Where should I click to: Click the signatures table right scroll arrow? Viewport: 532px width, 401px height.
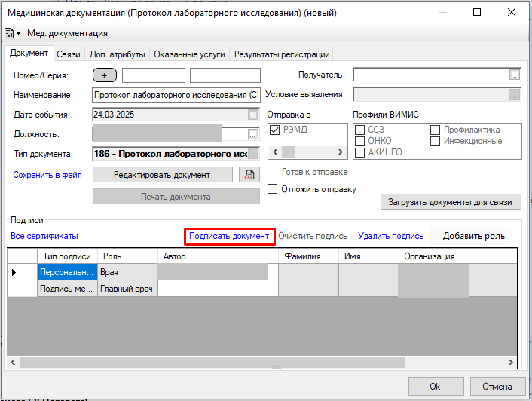(x=511, y=362)
